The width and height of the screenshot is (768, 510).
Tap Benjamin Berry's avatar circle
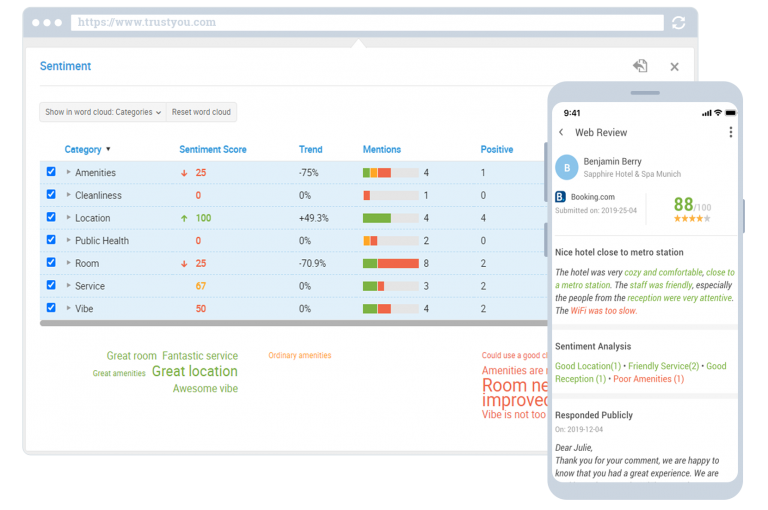567,167
